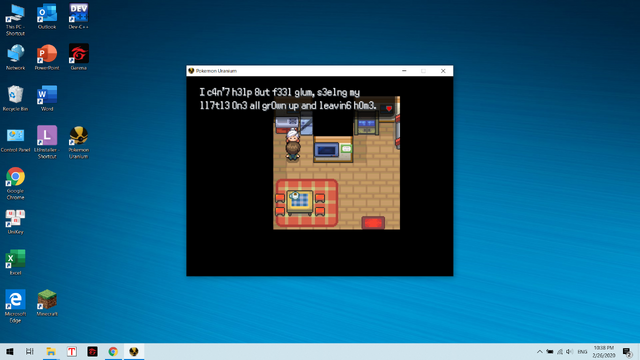640x360 pixels.
Task: Select the LDInstaller shortcut icon
Action: point(47,142)
